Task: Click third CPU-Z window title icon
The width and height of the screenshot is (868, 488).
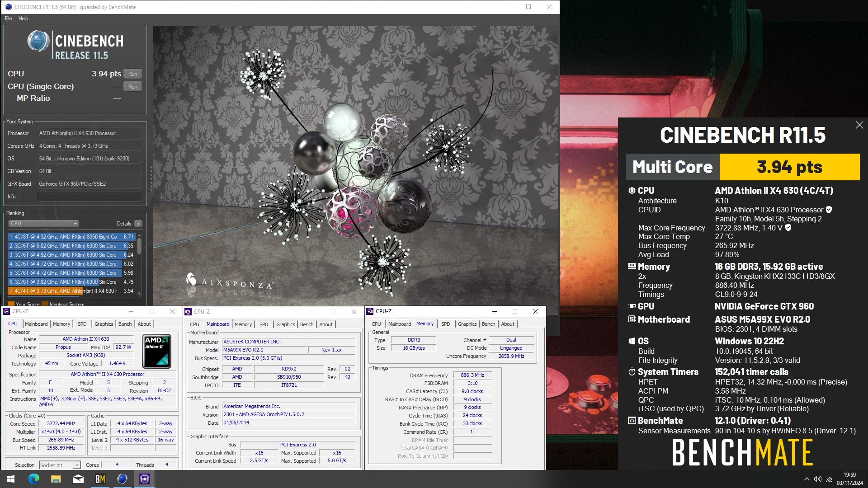Action: click(x=370, y=311)
